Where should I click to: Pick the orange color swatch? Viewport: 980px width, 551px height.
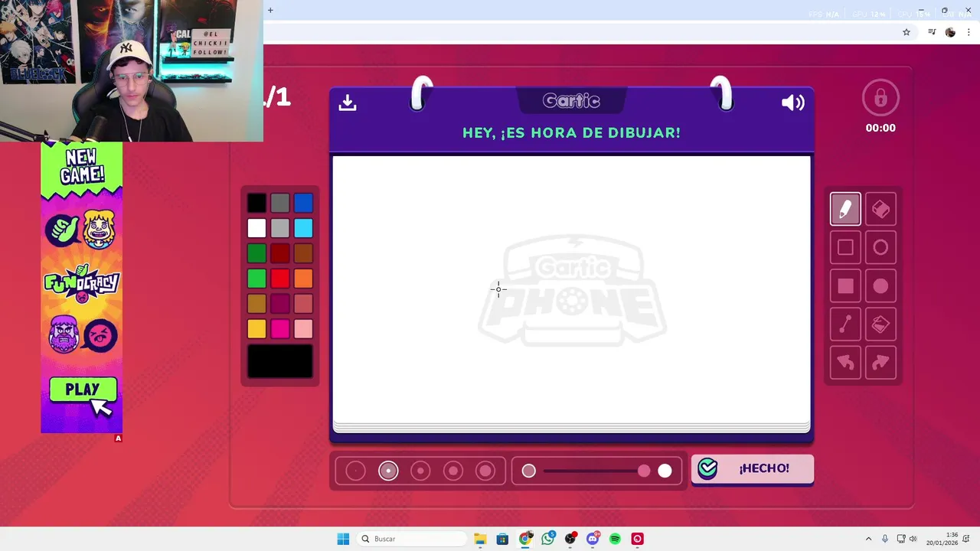(x=303, y=279)
